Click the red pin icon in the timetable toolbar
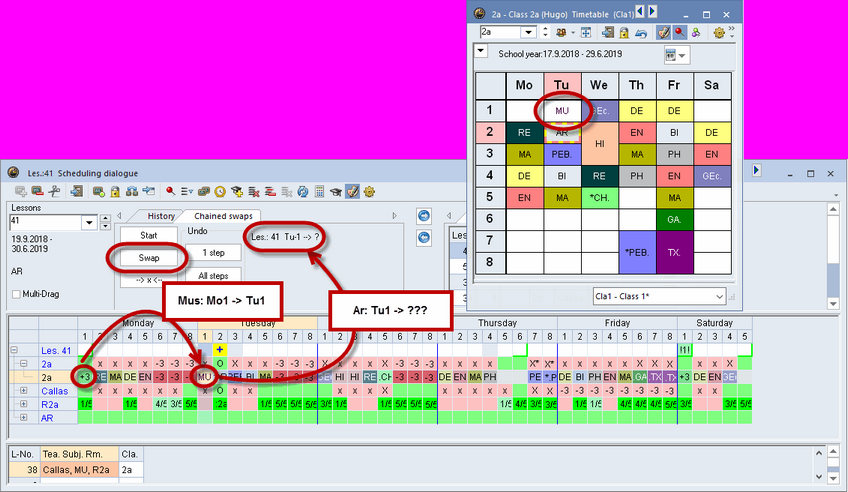This screenshot has width=848, height=492. (x=680, y=33)
